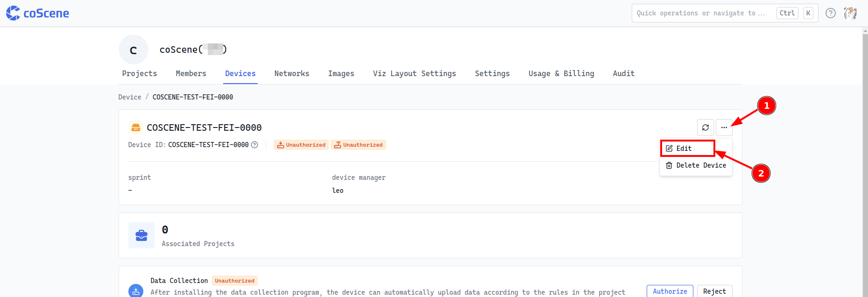This screenshot has height=297, width=868.
Task: Click the device manager value leo
Action: 338,191
